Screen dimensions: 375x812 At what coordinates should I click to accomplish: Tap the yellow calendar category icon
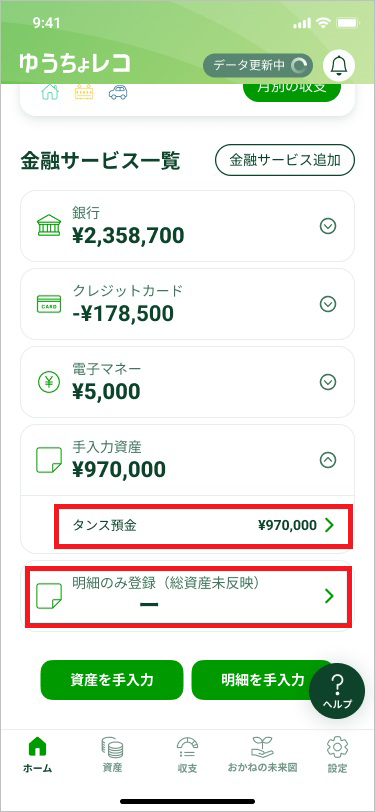[x=84, y=93]
